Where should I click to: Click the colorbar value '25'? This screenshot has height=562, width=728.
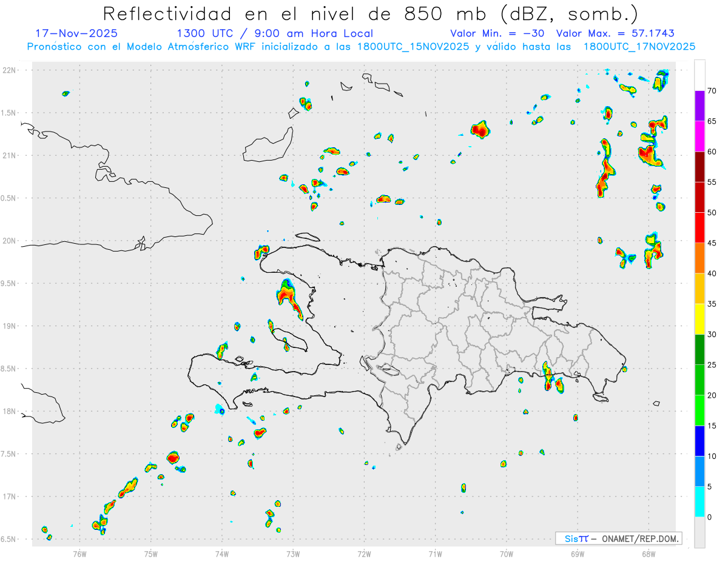(x=712, y=365)
